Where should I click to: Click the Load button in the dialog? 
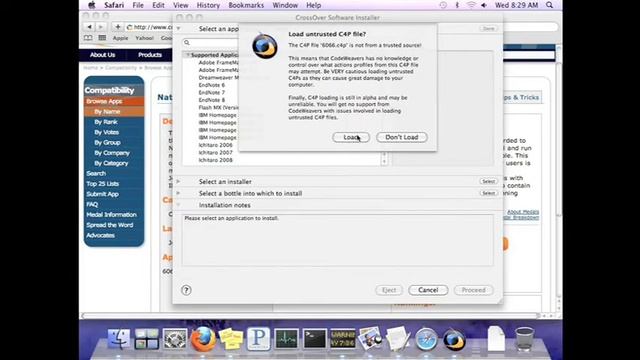coord(351,137)
